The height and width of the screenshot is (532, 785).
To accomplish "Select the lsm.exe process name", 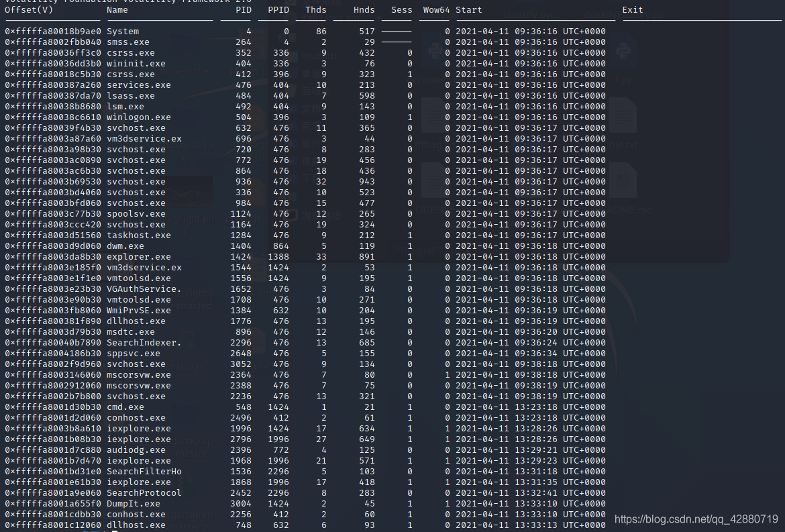I will (x=125, y=107).
